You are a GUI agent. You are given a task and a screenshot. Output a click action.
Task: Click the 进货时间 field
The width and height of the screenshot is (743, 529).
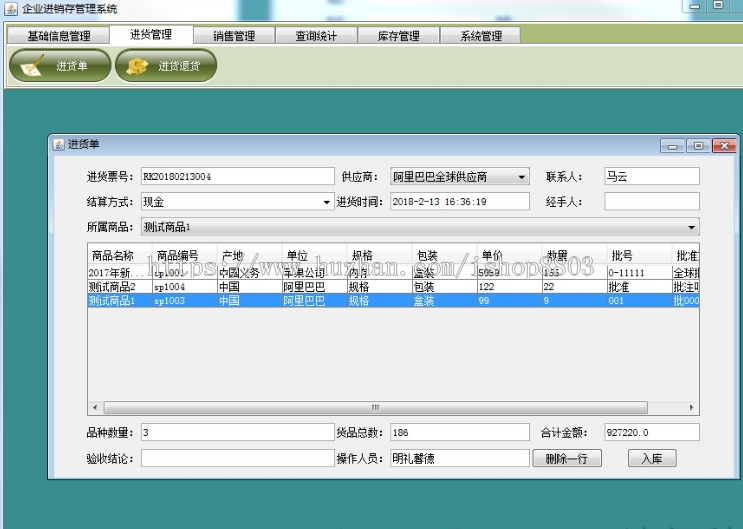click(460, 201)
